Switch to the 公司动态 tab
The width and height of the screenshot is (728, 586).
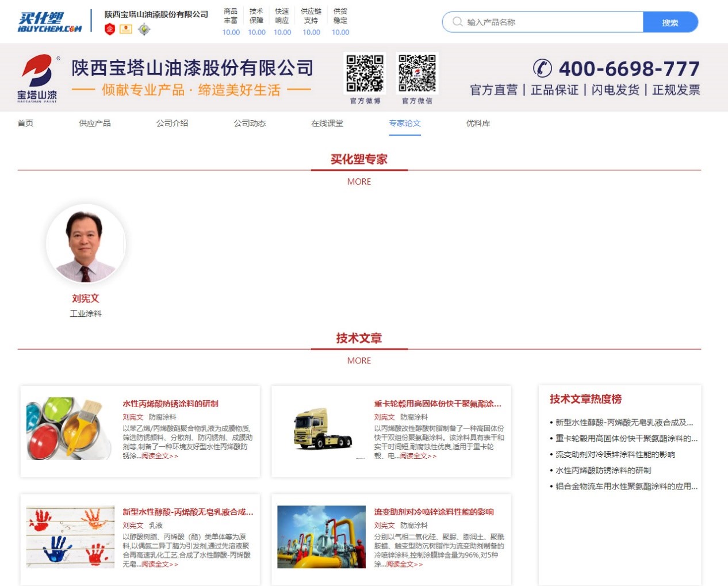250,123
